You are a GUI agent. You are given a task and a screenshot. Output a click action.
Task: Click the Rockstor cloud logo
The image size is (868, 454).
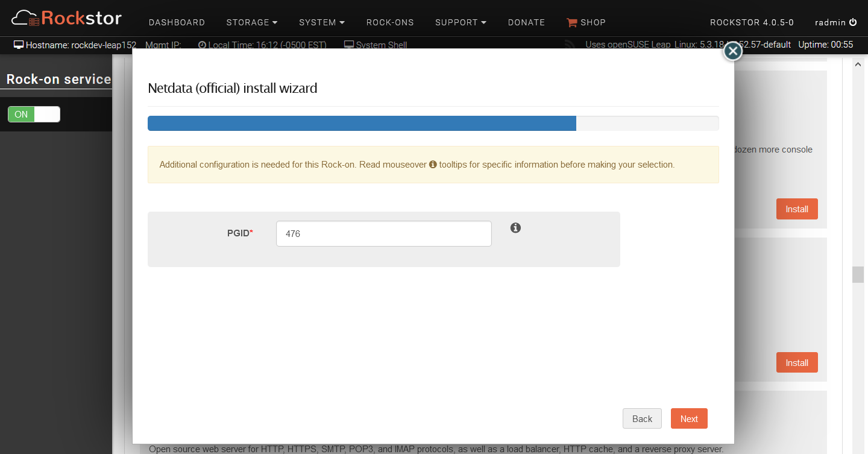coord(66,18)
